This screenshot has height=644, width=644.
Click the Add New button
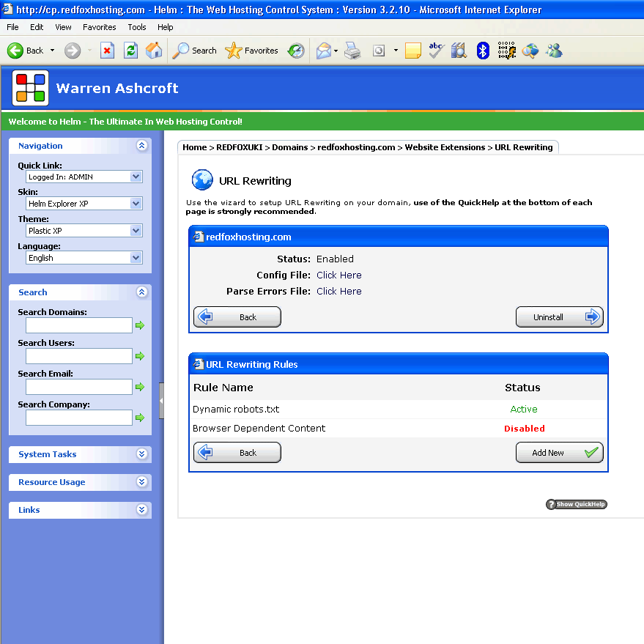(x=560, y=452)
